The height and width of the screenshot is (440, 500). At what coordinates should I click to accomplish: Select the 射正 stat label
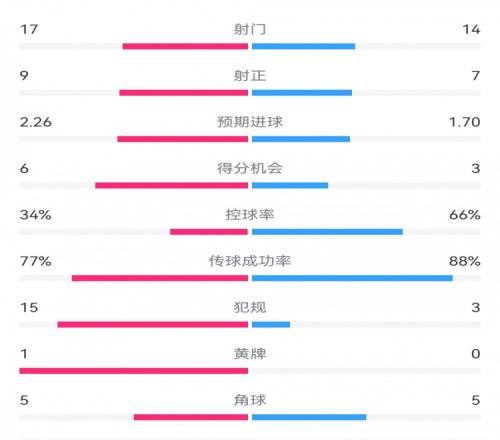(x=250, y=76)
